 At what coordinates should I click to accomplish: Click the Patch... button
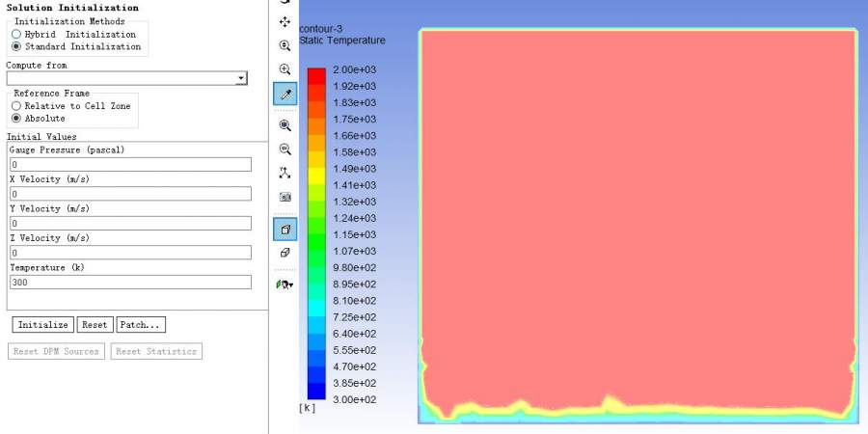tap(141, 325)
